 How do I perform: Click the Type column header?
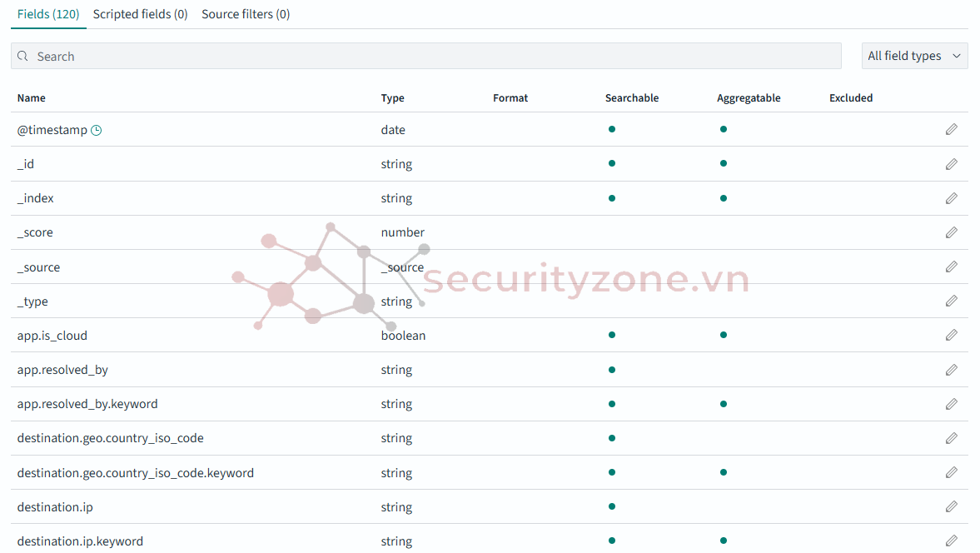point(392,97)
